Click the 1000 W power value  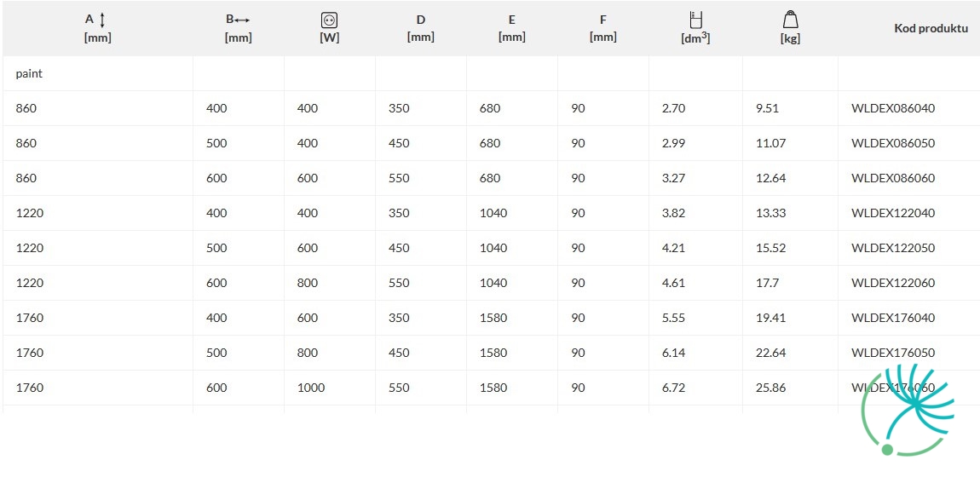(x=311, y=388)
